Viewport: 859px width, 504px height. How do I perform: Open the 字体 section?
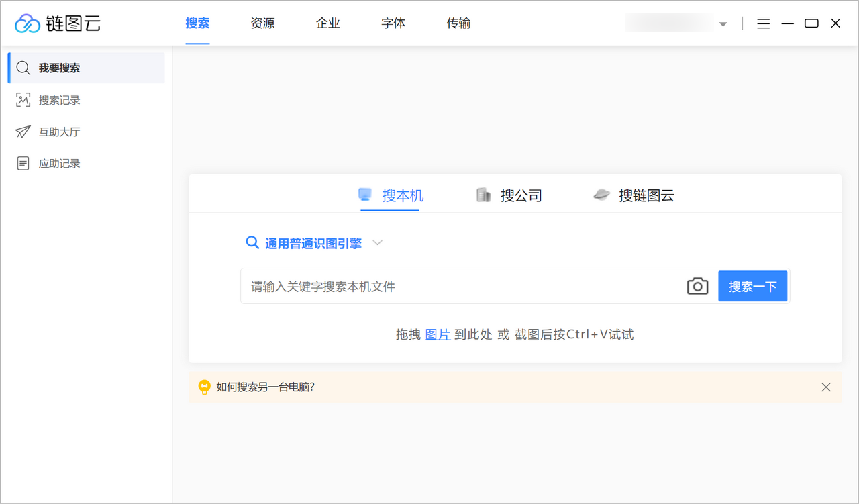click(x=393, y=23)
